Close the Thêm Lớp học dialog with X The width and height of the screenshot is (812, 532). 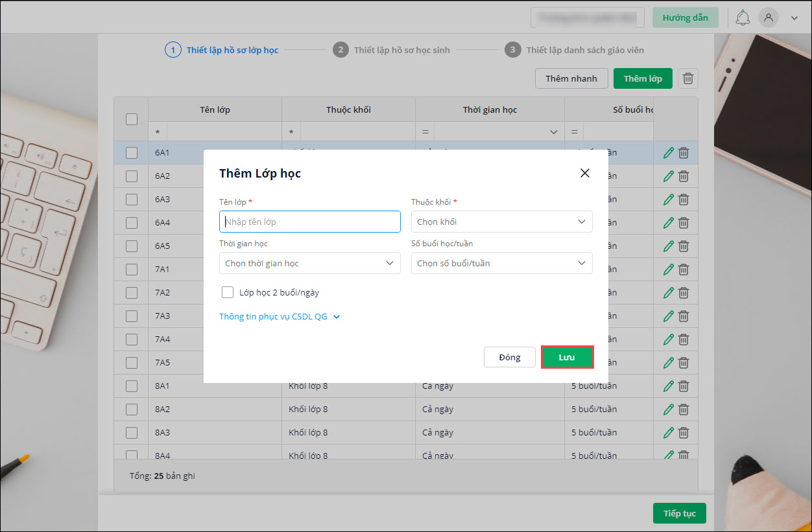(x=585, y=173)
